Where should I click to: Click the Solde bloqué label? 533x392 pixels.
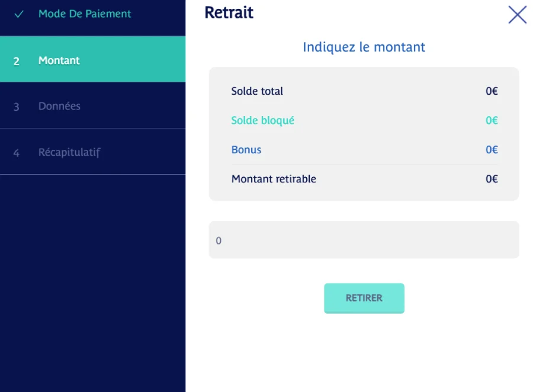pyautogui.click(x=262, y=120)
